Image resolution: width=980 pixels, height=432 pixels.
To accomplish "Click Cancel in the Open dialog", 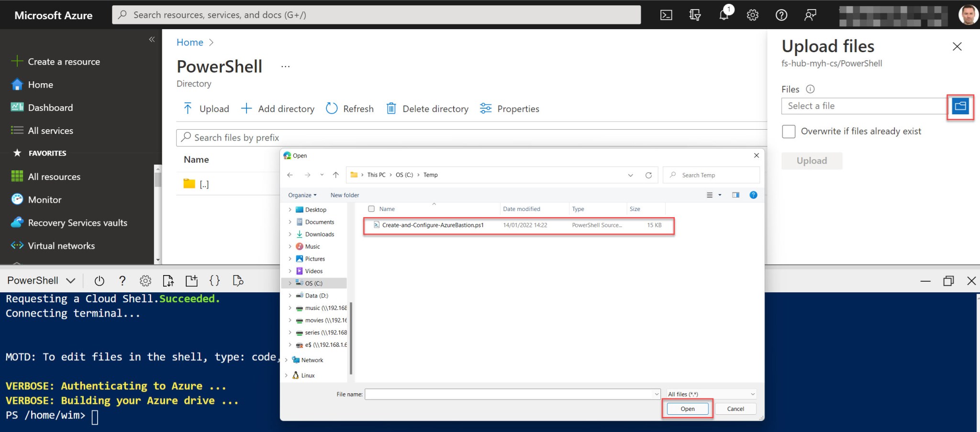I will [x=735, y=409].
